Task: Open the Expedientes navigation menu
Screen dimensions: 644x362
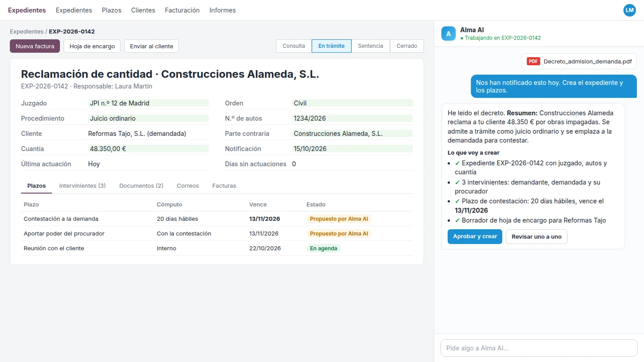Action: point(74,10)
